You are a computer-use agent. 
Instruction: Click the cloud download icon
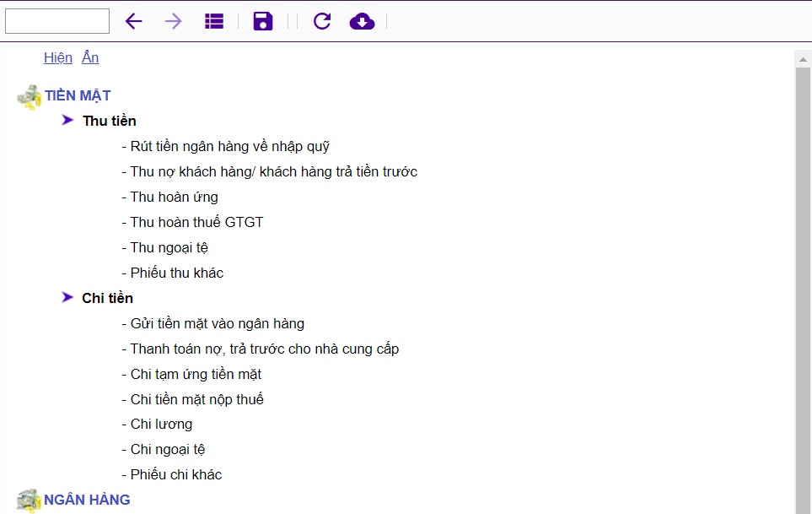tap(362, 22)
